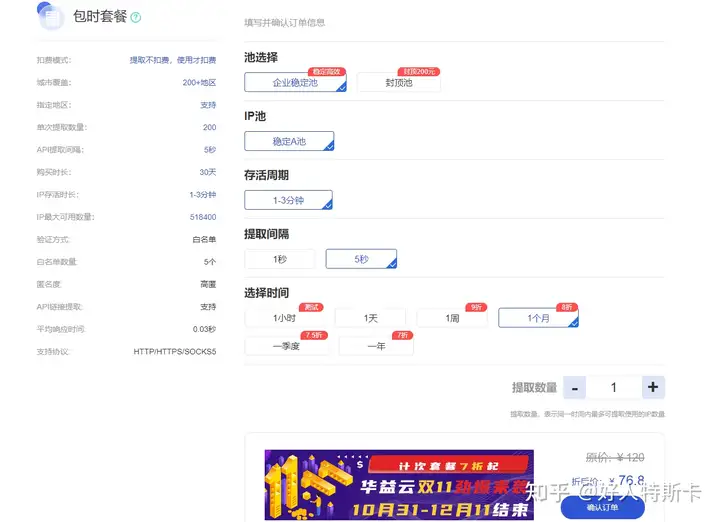720x522 pixels.
Task: Click the 518400 max available IP value
Action: click(203, 217)
